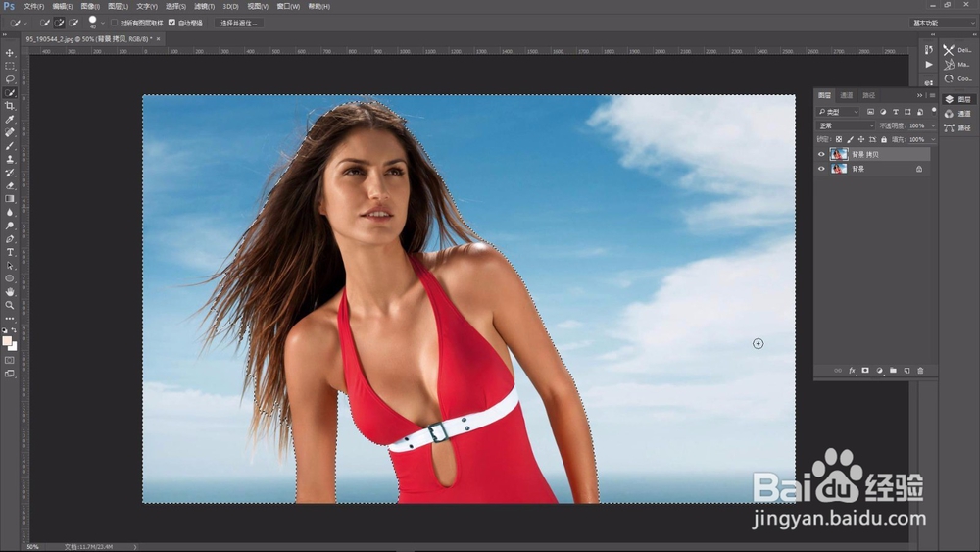Select the Type tool
The image size is (980, 552).
point(10,252)
